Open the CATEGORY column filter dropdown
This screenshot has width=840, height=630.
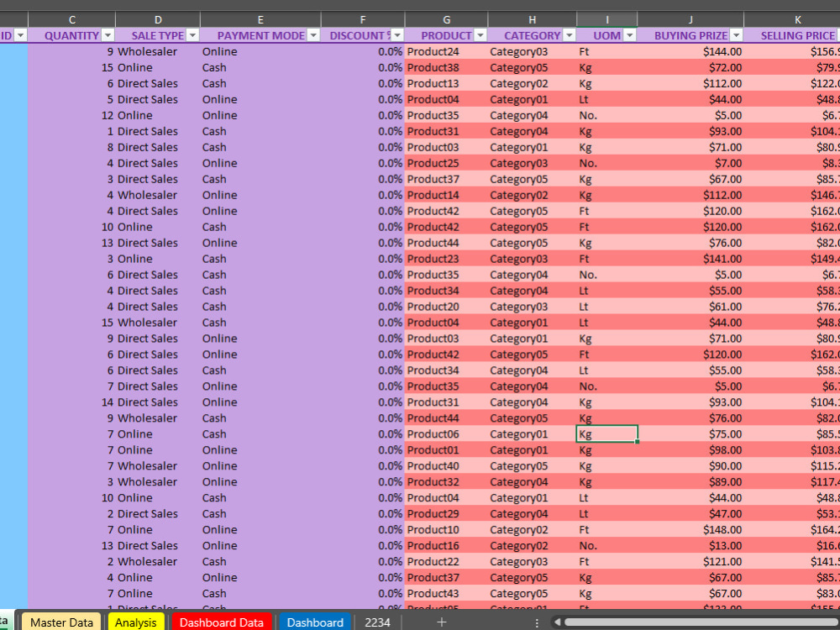pos(569,35)
